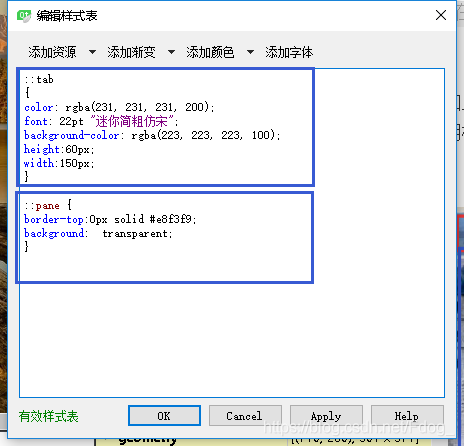Click the 添加资源 button
The image size is (464, 446).
tap(52, 52)
